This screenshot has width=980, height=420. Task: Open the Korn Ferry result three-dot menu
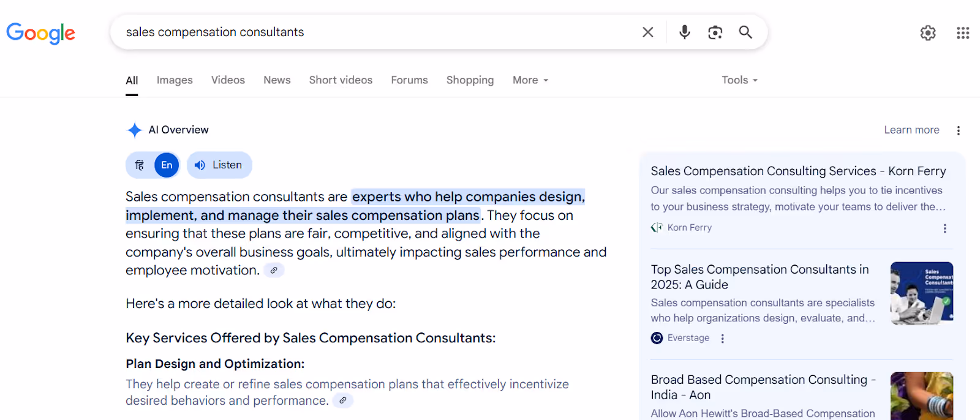pyautogui.click(x=944, y=228)
